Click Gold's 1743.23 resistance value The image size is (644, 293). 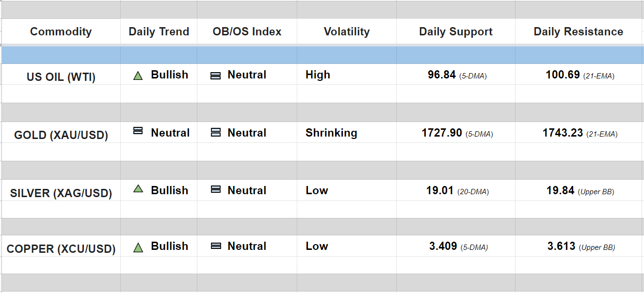(x=563, y=133)
